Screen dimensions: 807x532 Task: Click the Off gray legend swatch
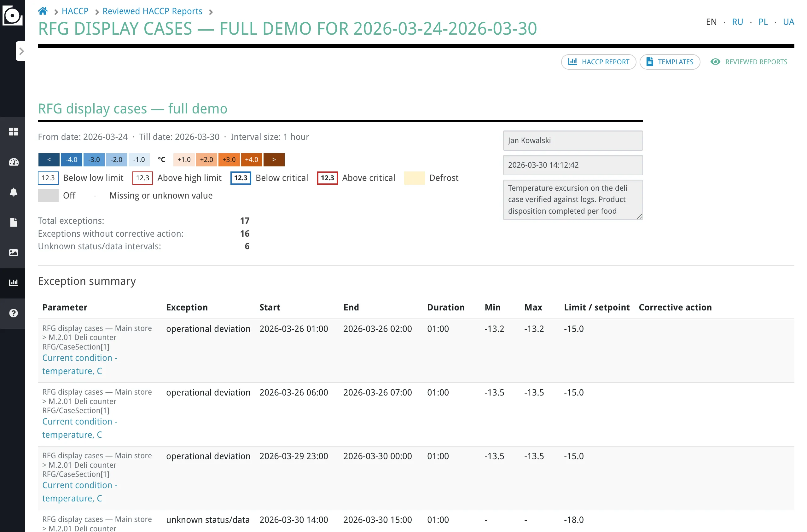pyautogui.click(x=48, y=196)
